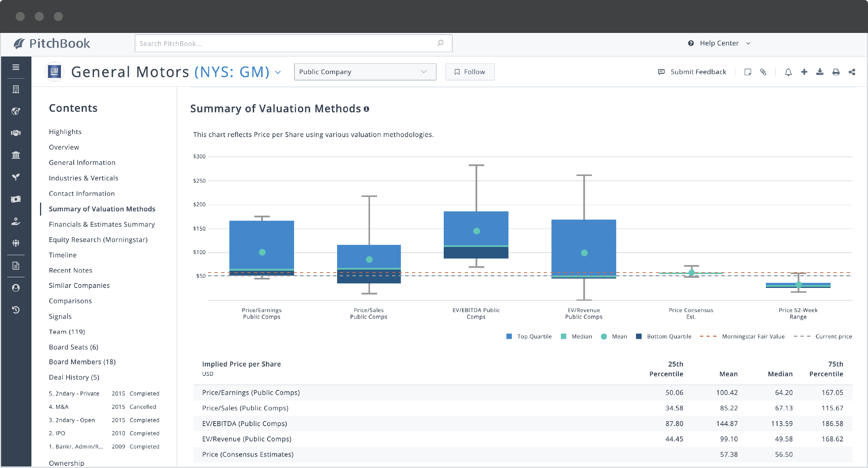The image size is (868, 468).
Task: Open notes using the note icon
Action: 748,72
